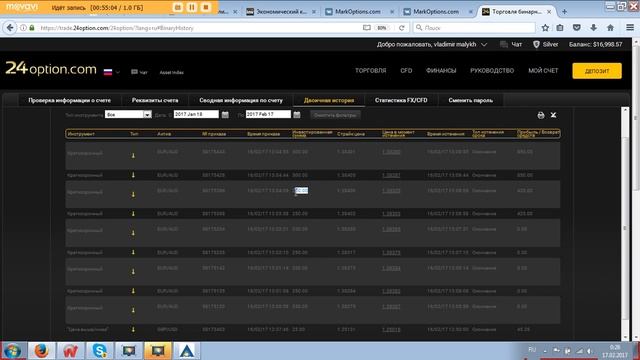Screen dimensions: 640x360
Task: Stop the Movavi screen recording
Action: coord(206,7)
